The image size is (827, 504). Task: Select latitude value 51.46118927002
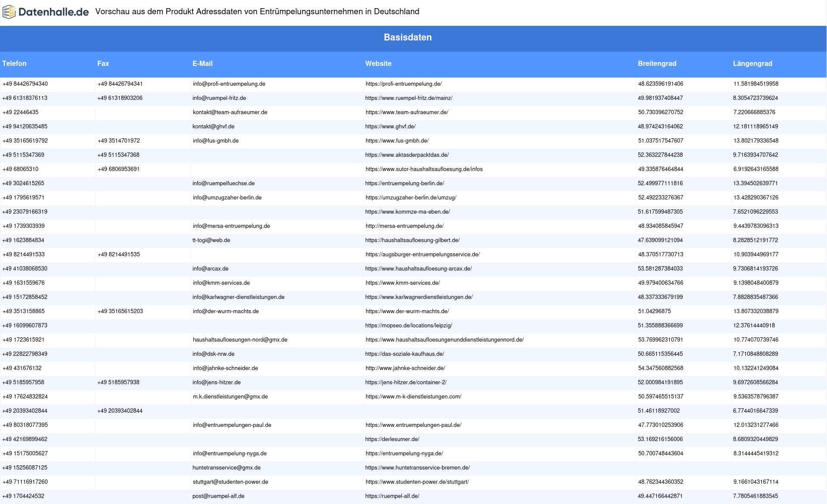(659, 411)
